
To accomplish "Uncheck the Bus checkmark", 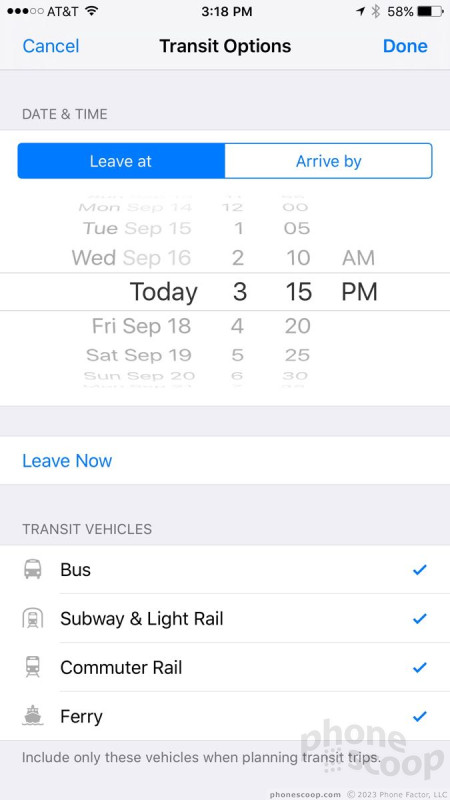I will point(419,569).
